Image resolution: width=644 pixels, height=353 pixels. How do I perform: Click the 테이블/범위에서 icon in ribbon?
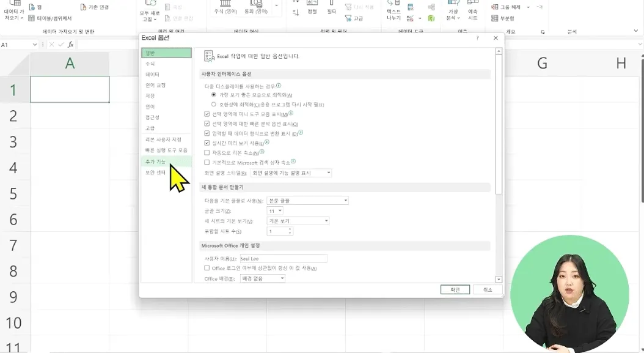click(32, 18)
